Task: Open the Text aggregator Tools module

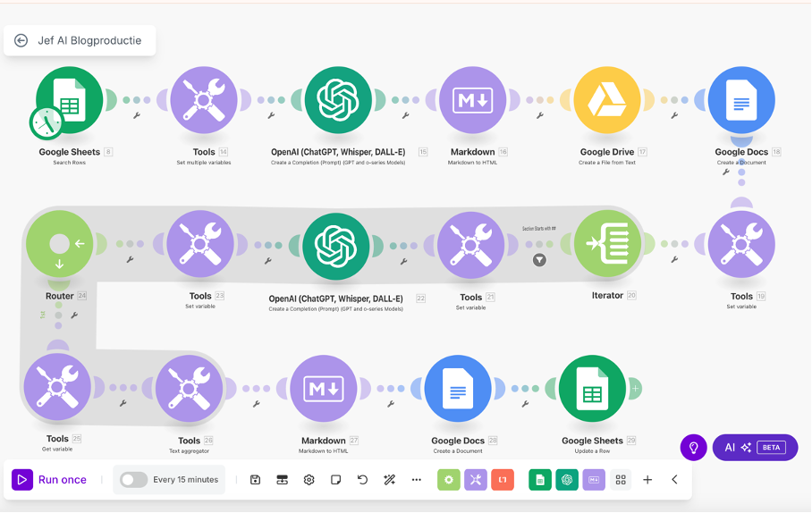Action: (189, 389)
